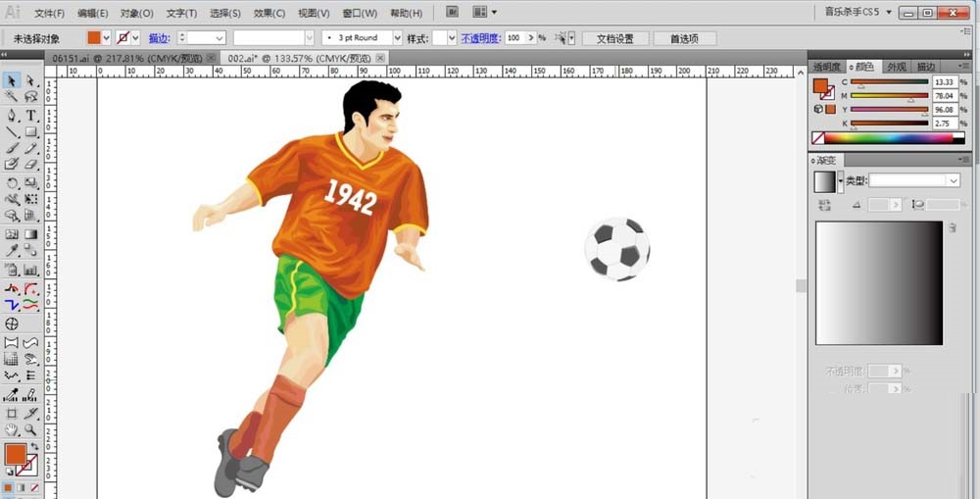Select the black arrow Selection tool

click(x=12, y=80)
